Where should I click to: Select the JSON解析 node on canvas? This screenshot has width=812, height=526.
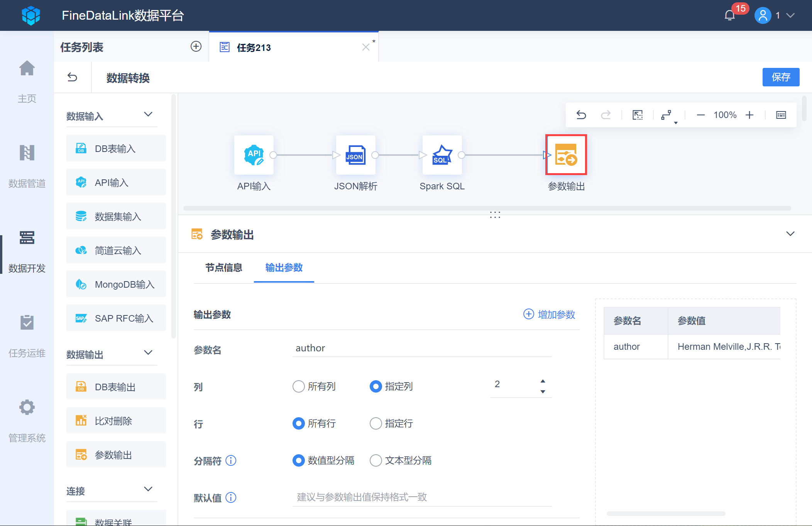(355, 155)
